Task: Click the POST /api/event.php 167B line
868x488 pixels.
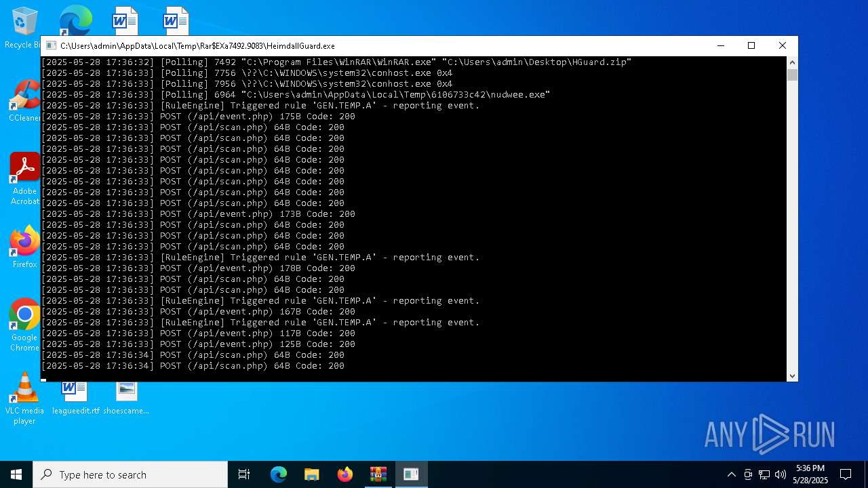Action: click(199, 312)
